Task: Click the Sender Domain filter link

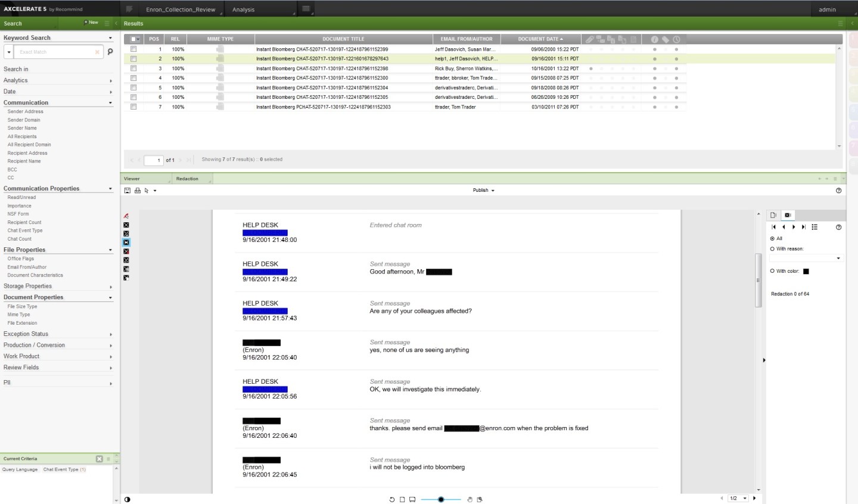Action: pos(24,120)
